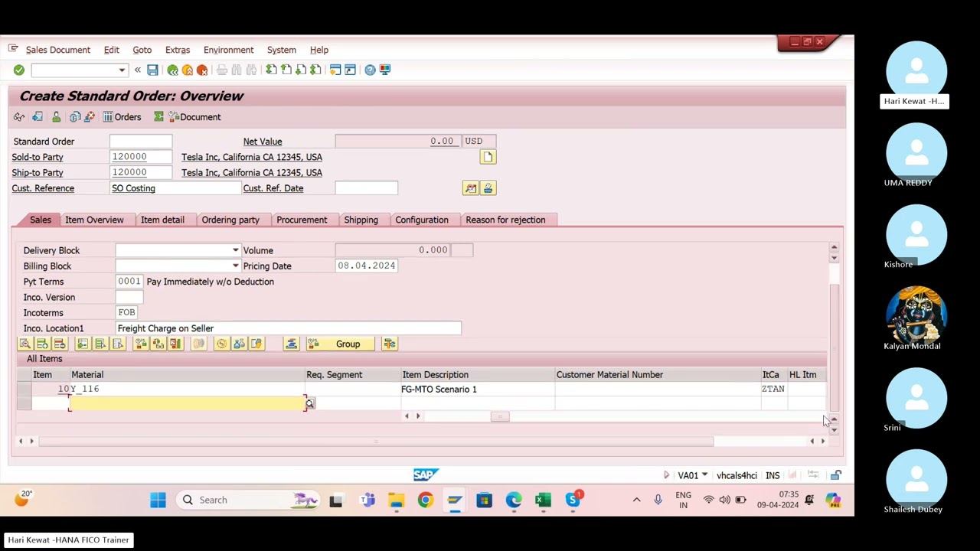Switch to the Procurement tab
This screenshot has width=980, height=551.
pyautogui.click(x=302, y=220)
